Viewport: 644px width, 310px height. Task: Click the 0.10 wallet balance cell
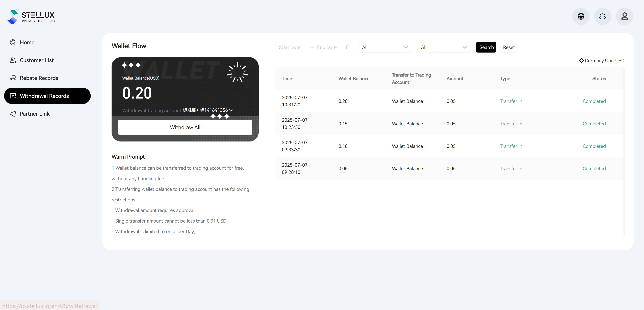point(343,146)
